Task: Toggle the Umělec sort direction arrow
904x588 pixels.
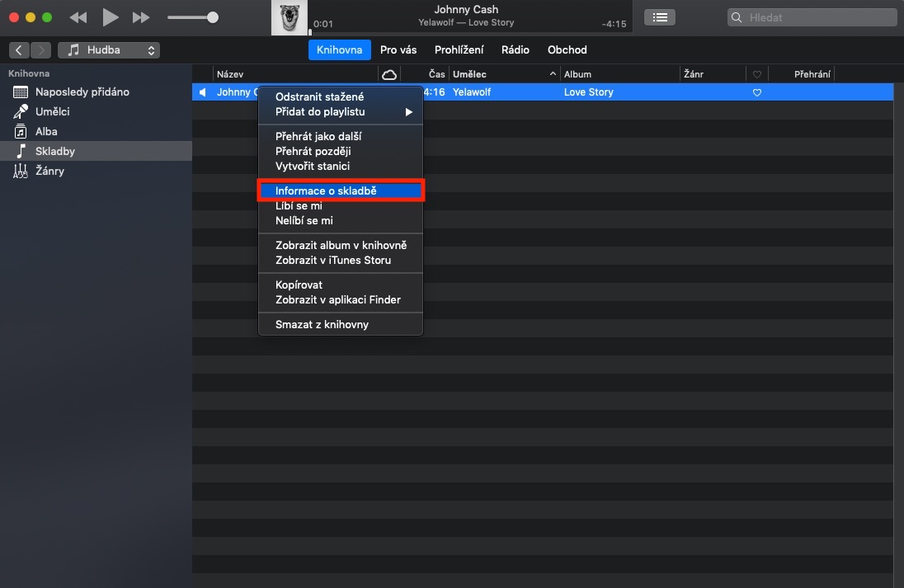Action: coord(553,73)
